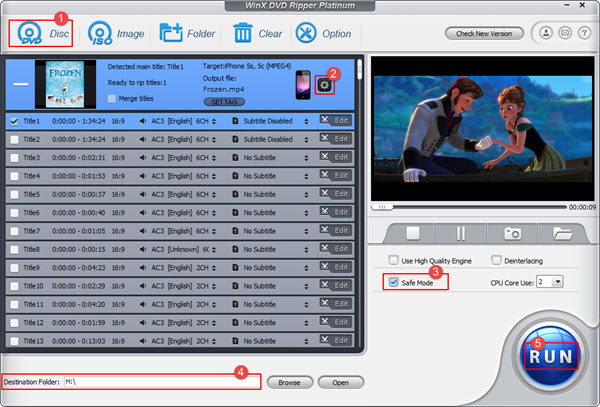The width and height of the screenshot is (600, 407).
Task: Click Check New Version button
Action: (x=484, y=33)
